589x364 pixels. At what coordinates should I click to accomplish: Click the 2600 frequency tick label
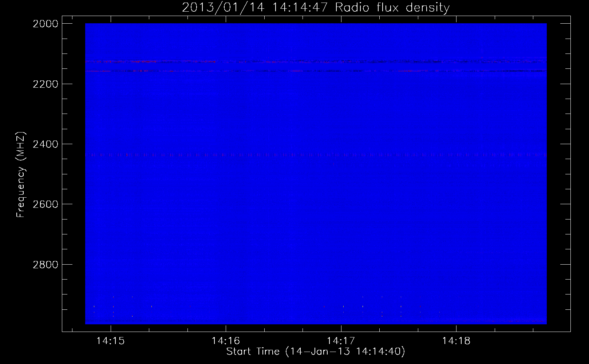46,204
